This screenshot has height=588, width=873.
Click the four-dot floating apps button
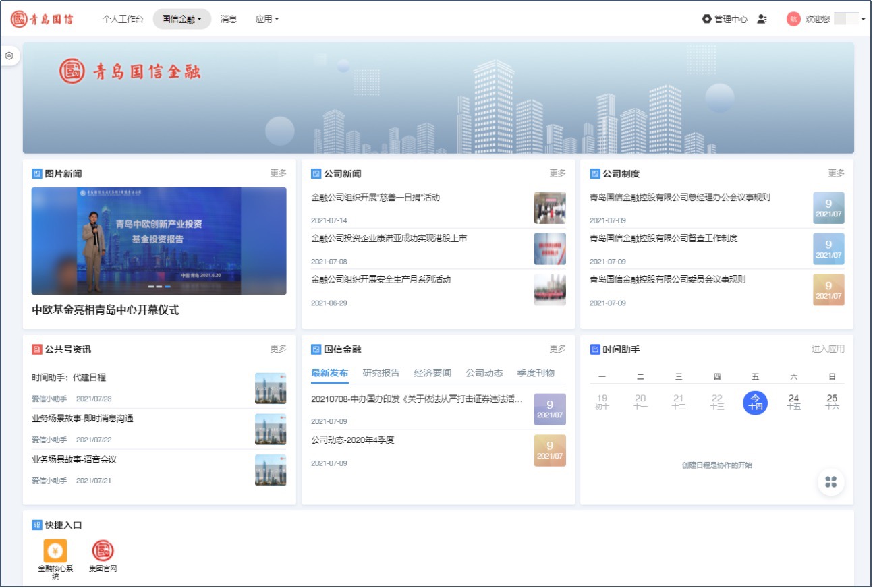click(x=831, y=481)
